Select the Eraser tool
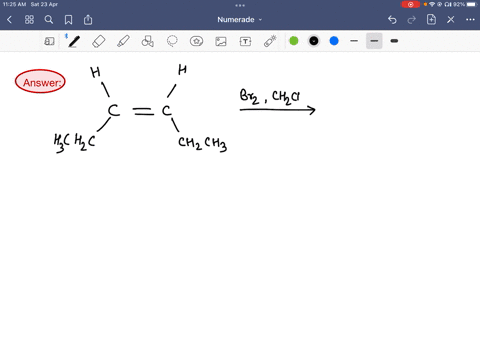Image resolution: width=480 pixels, height=360 pixels. 99,41
